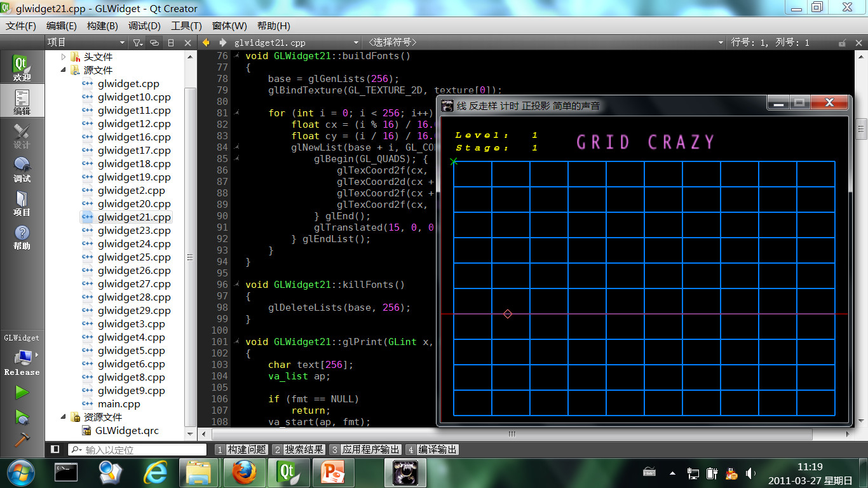The height and width of the screenshot is (488, 868).
Task: Click the editor horizontal scrollbar
Action: pos(512,434)
